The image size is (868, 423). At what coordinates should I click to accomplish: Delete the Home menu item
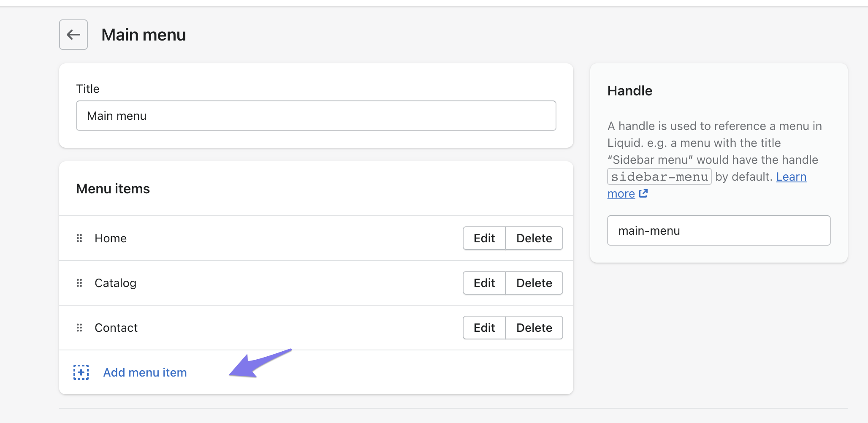pyautogui.click(x=534, y=238)
